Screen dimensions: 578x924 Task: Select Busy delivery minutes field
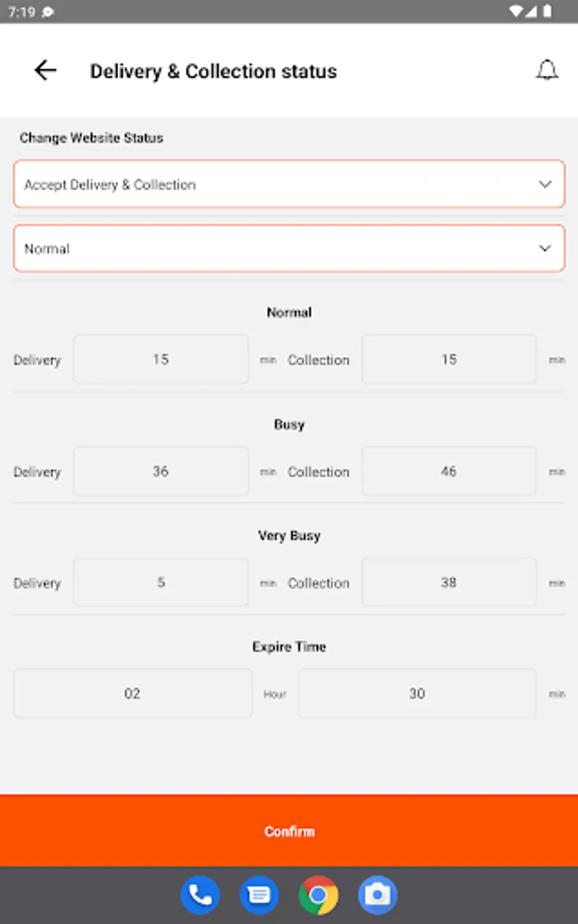(161, 471)
